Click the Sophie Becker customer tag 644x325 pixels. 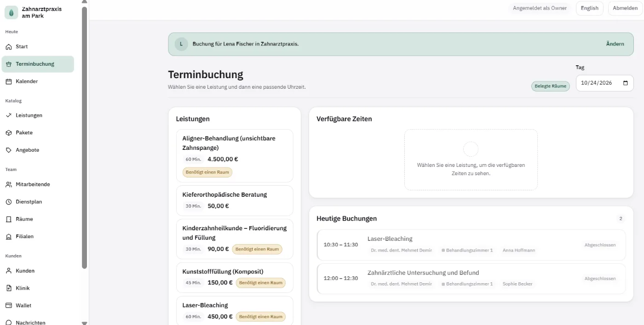(x=517, y=284)
